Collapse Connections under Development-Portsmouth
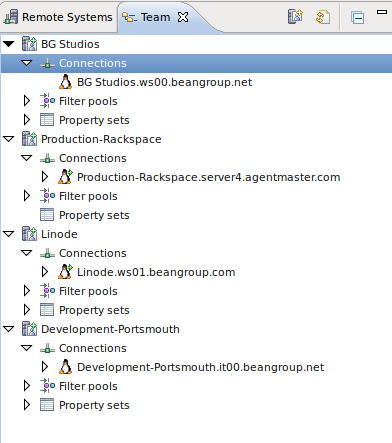 27,348
